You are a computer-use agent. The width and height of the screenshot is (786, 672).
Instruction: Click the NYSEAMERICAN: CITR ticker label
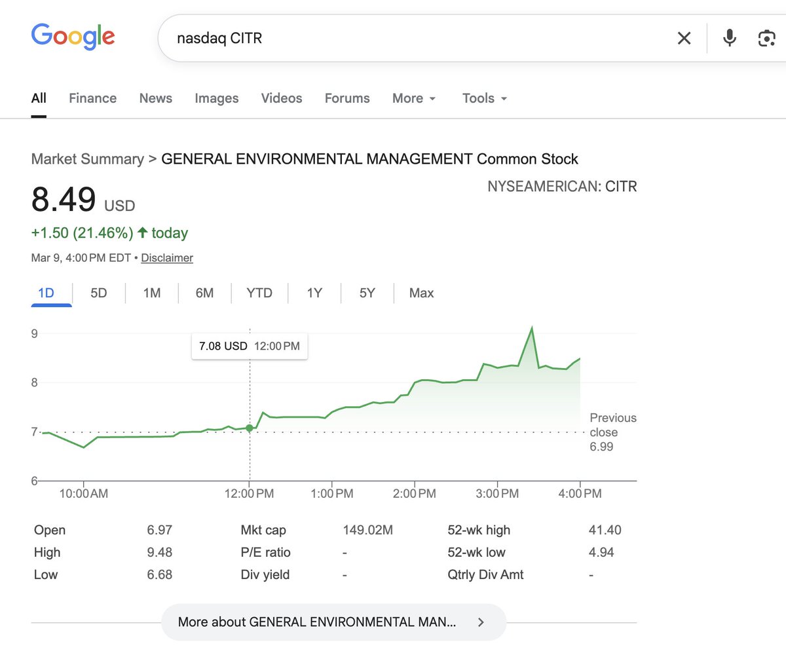(562, 187)
